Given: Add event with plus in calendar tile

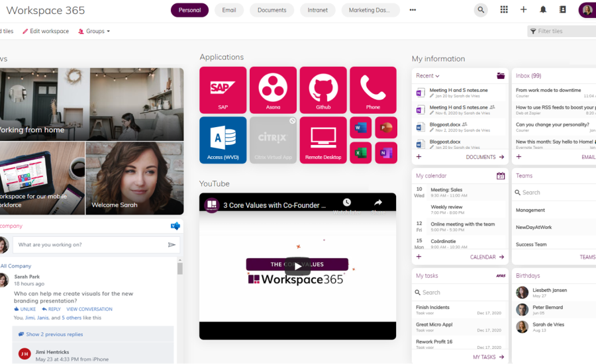Looking at the screenshot, I should coord(419,257).
